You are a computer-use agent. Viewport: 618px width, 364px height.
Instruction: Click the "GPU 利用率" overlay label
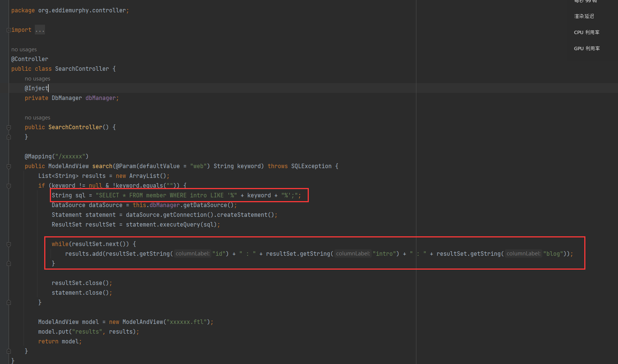[x=587, y=48]
